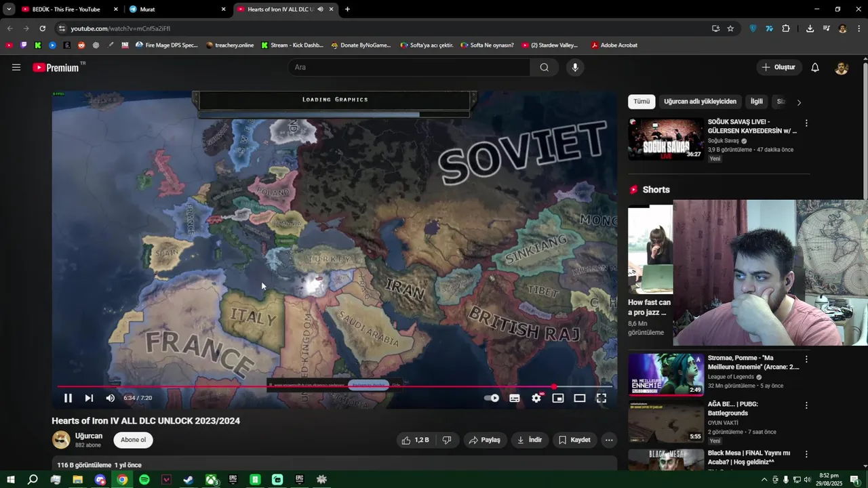
Task: Open options for SOĞUK SAVAŞ LIVE video
Action: [x=806, y=123]
